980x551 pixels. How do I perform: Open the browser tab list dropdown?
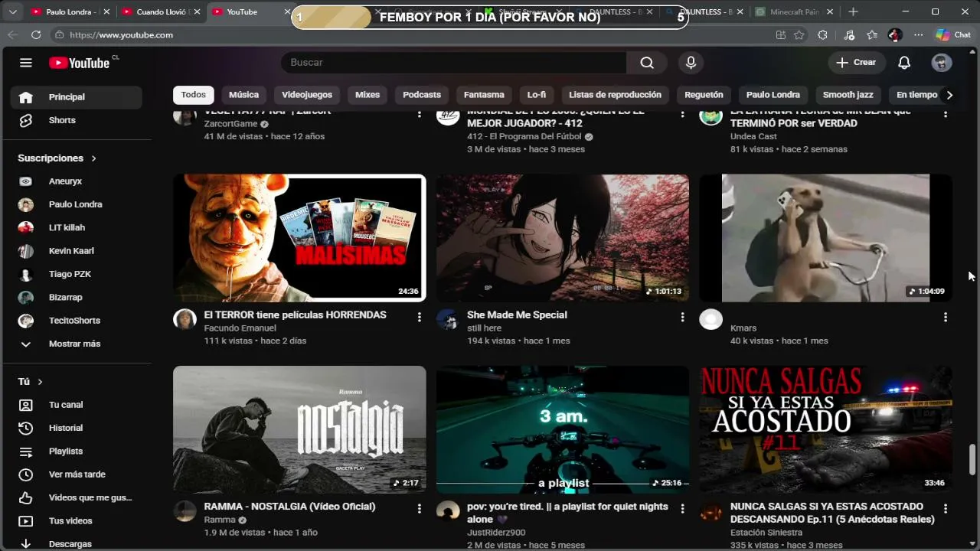pyautogui.click(x=12, y=11)
